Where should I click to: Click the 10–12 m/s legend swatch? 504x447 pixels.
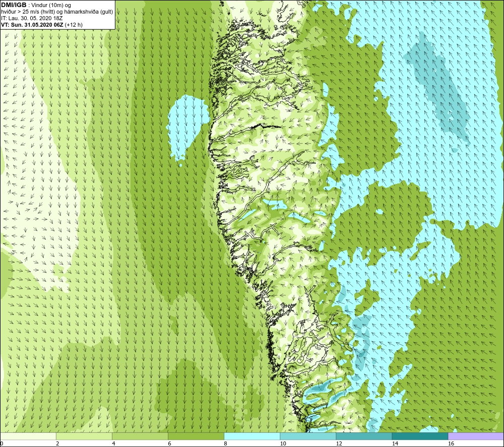[307, 436]
